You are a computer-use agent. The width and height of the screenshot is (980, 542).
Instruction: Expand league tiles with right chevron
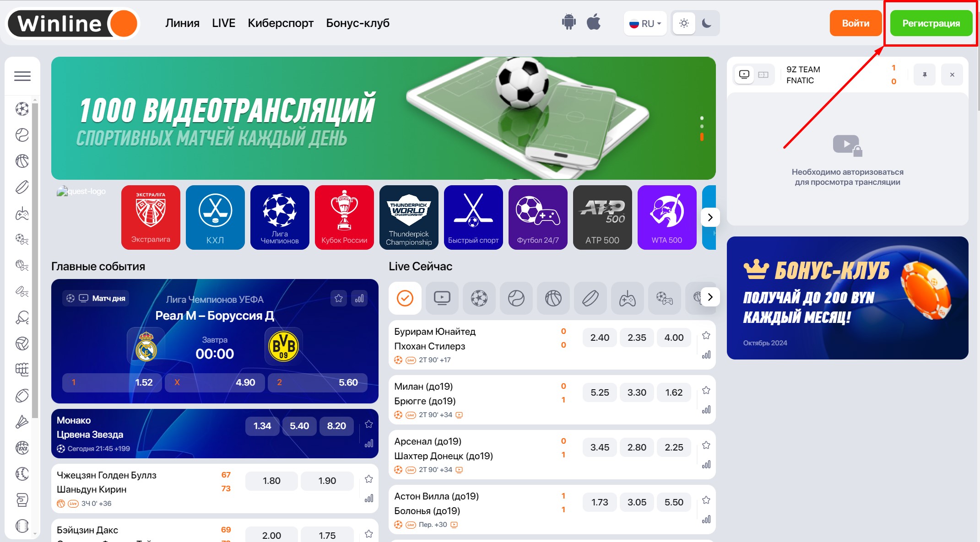[x=710, y=217]
